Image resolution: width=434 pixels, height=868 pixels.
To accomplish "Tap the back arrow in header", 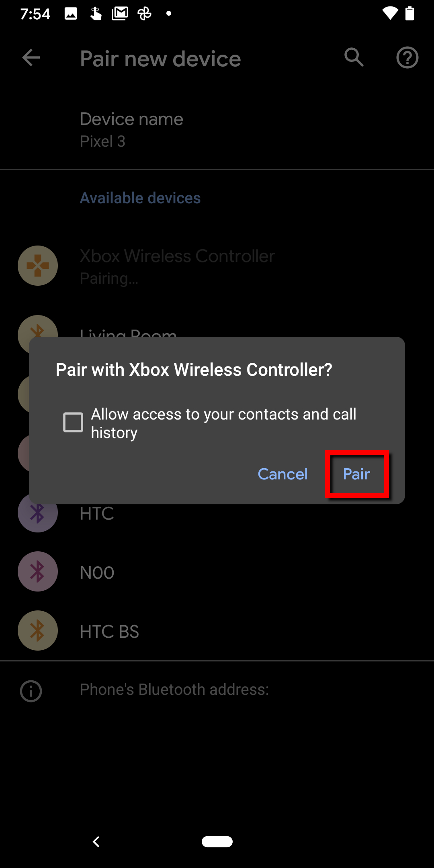I will 31,58.
